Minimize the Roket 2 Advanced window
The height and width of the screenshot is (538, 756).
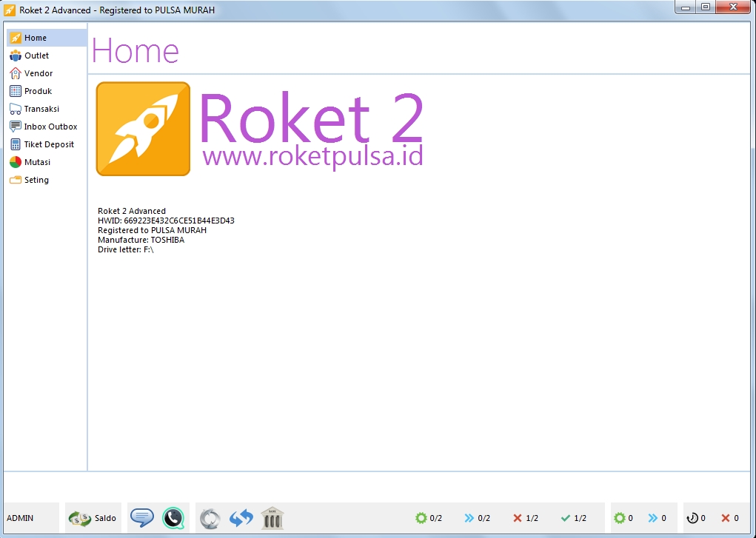pos(686,7)
